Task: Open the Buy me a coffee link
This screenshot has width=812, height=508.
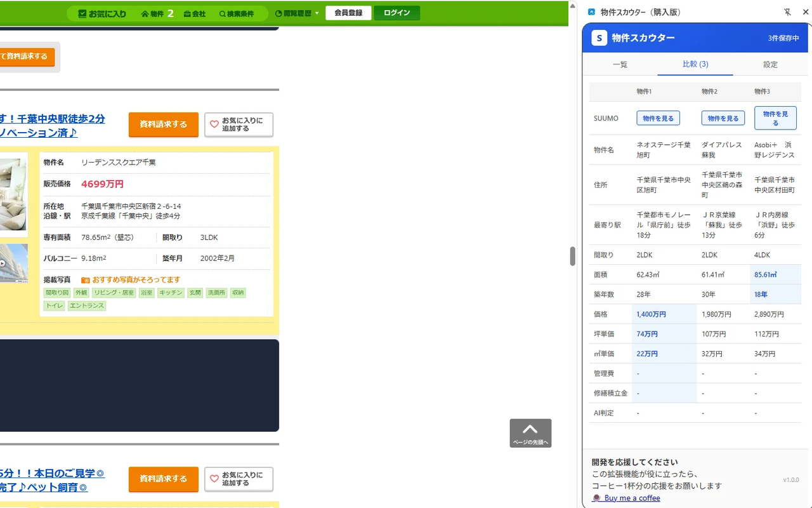Action: (x=631, y=498)
